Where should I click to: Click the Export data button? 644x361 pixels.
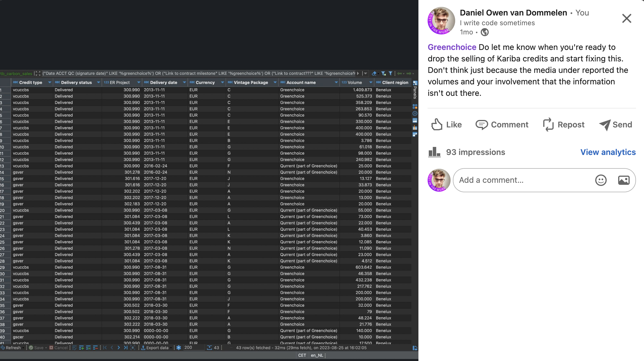pos(155,348)
